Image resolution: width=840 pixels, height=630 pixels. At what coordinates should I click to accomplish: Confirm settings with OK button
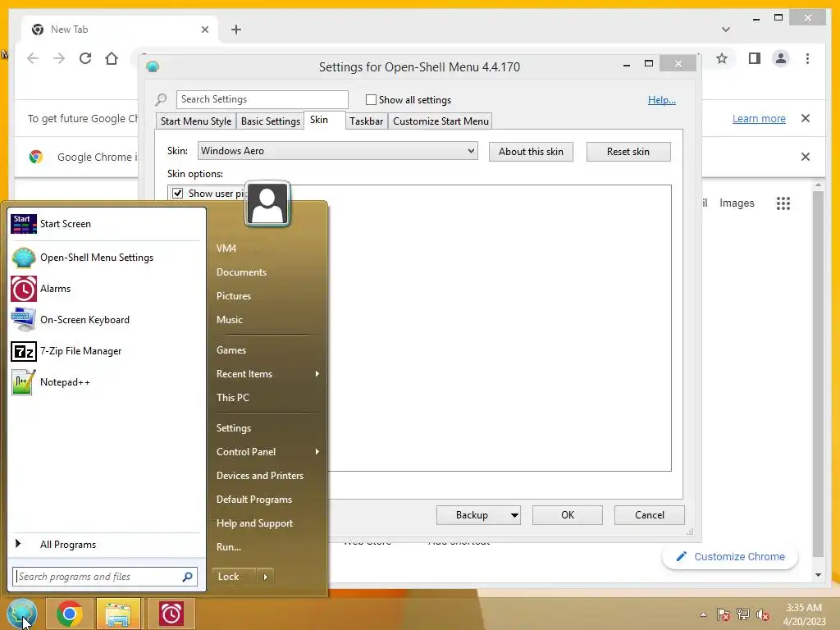point(568,515)
